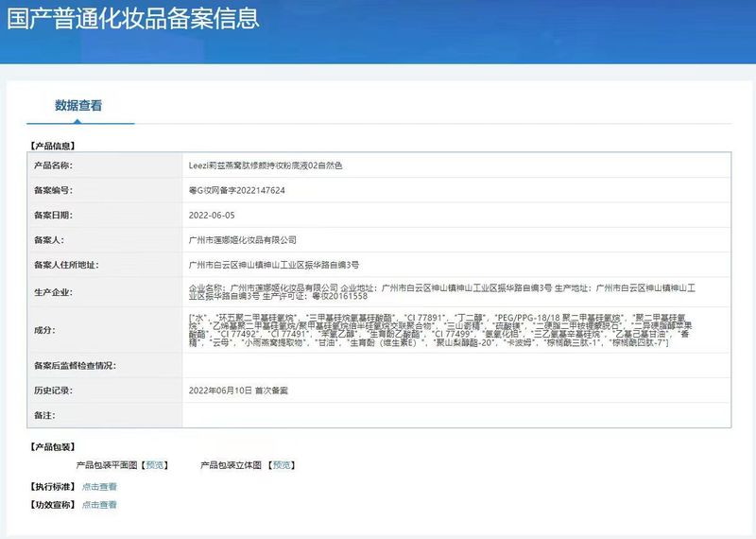Click 点击查看 next to 功效宣称

coord(99,505)
